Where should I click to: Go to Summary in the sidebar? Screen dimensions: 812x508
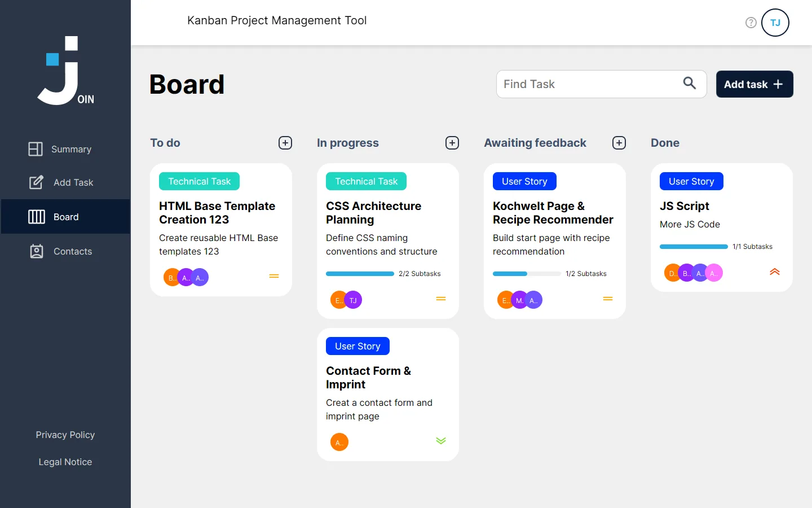tap(65, 149)
